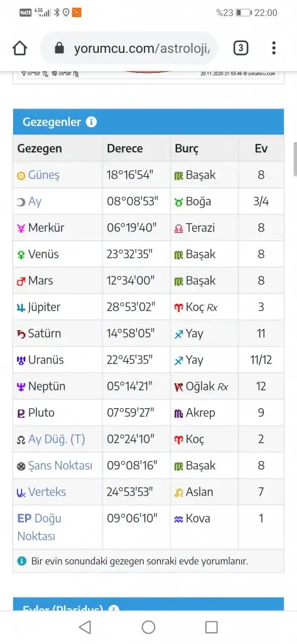
Task: Tap the Android home circle button
Action: 148,627
